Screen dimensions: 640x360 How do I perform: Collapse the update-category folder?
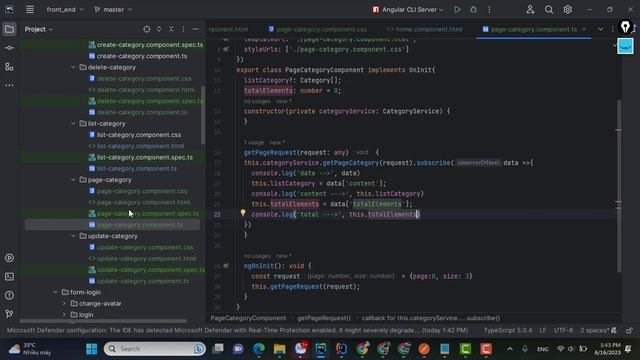[x=73, y=236]
